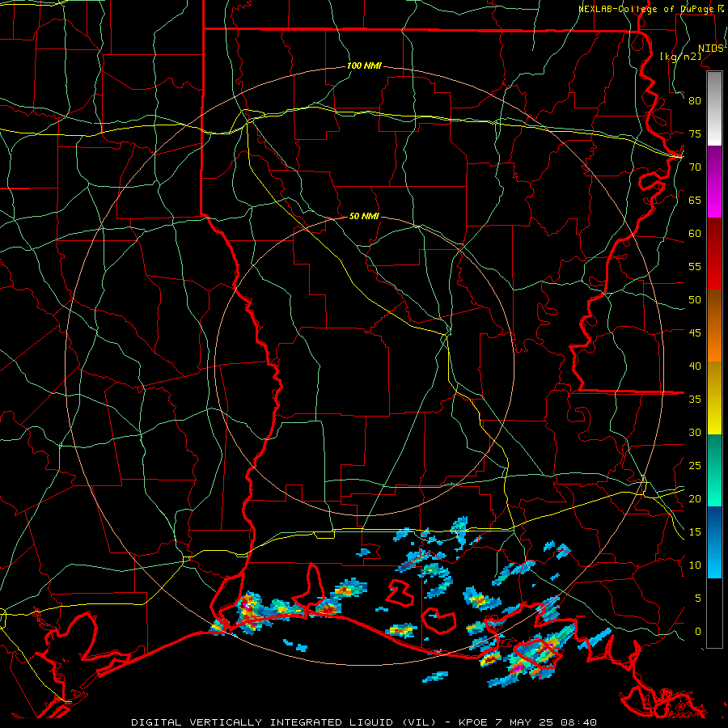Click the "100 NMI" range ring label
Image resolution: width=728 pixels, height=728 pixels.
point(364,66)
